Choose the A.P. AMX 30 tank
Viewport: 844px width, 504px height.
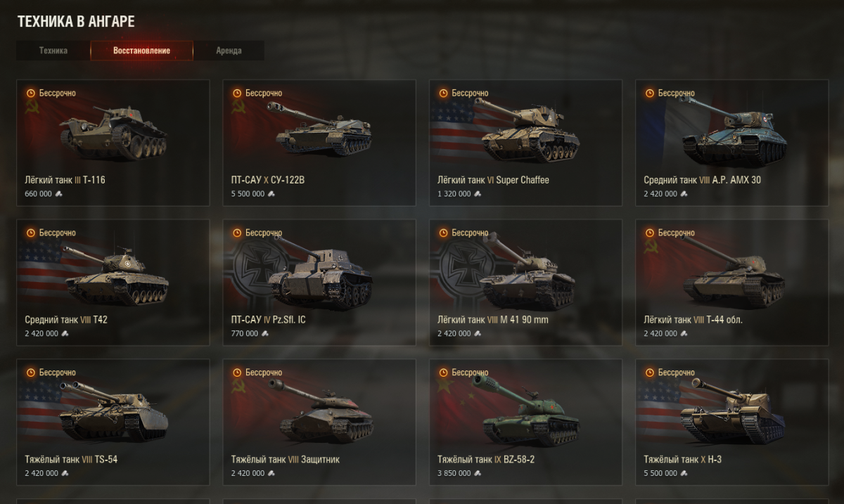point(732,143)
